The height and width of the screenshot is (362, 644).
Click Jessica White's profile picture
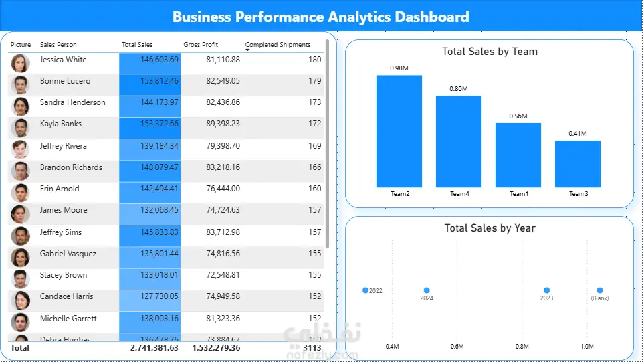click(20, 64)
